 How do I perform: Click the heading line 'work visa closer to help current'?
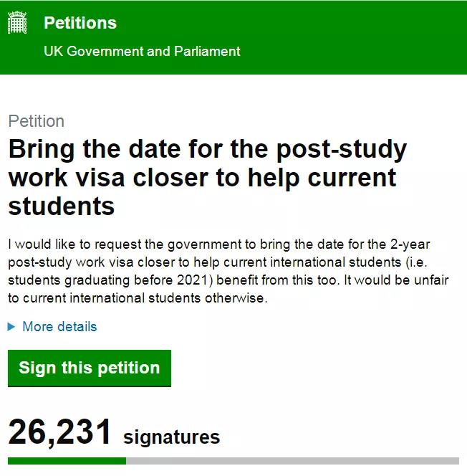(x=202, y=178)
